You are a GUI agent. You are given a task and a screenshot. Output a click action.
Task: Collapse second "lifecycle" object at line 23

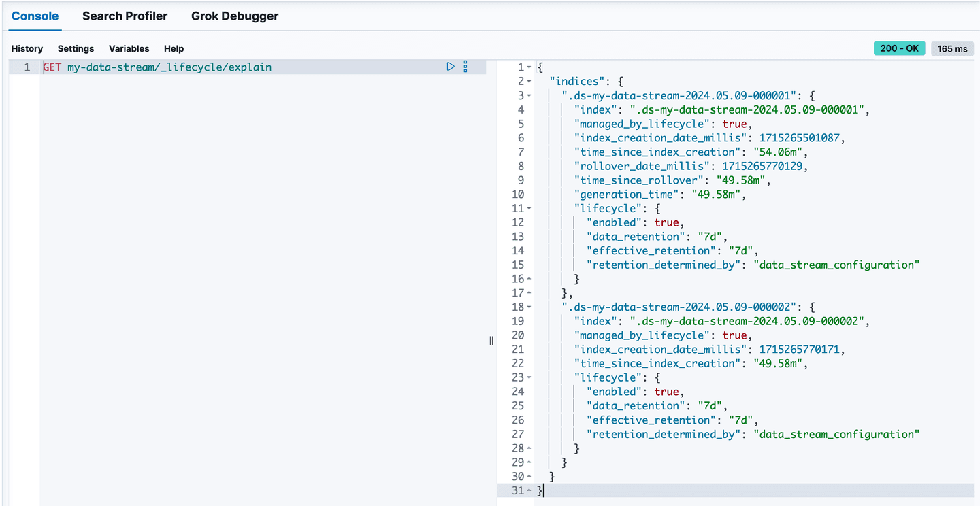pyautogui.click(x=529, y=377)
